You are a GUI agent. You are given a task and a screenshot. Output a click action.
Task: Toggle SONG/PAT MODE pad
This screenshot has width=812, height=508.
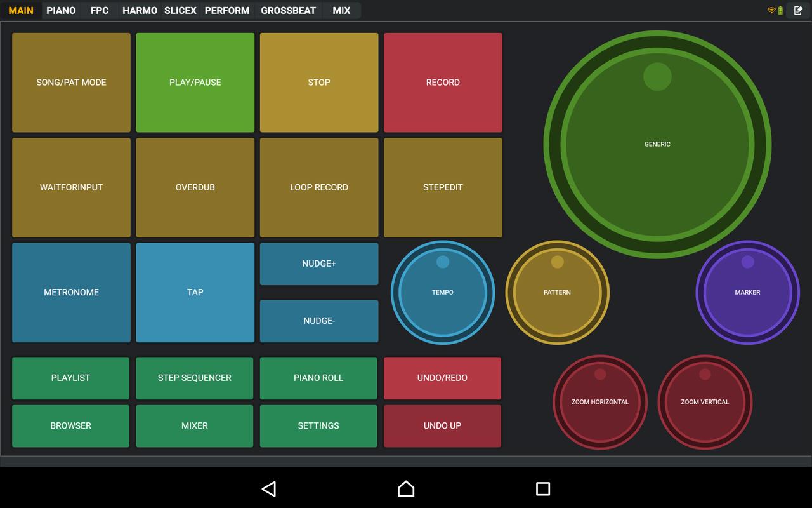[x=71, y=83]
